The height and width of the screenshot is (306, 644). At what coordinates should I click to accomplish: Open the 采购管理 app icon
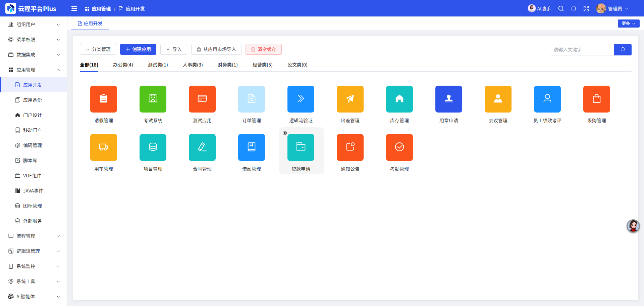pos(596,99)
